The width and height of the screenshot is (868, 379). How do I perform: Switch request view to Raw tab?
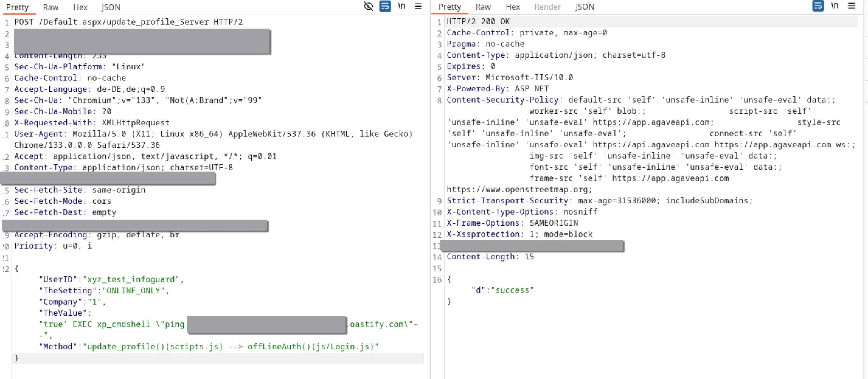(50, 7)
